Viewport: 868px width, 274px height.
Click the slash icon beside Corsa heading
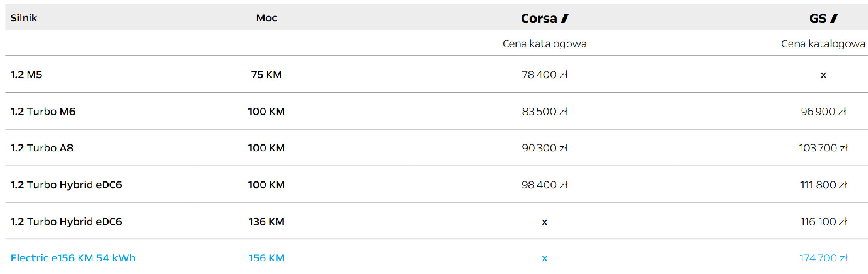pos(565,18)
